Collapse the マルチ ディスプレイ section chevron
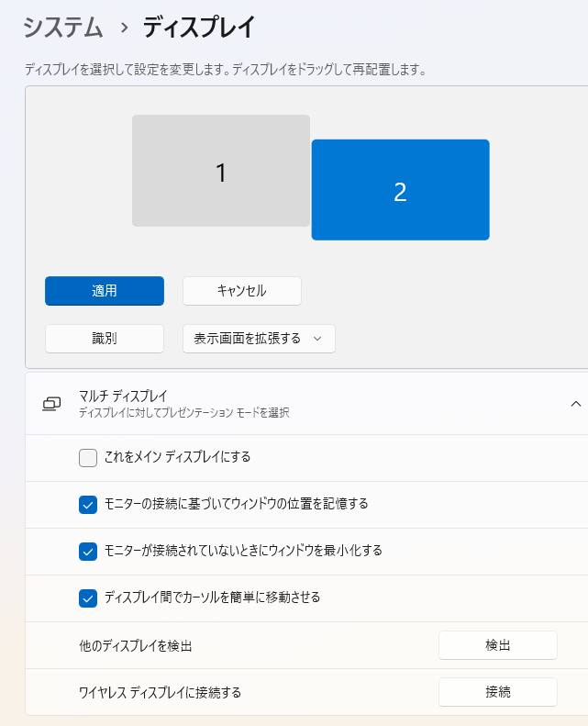 click(x=575, y=404)
